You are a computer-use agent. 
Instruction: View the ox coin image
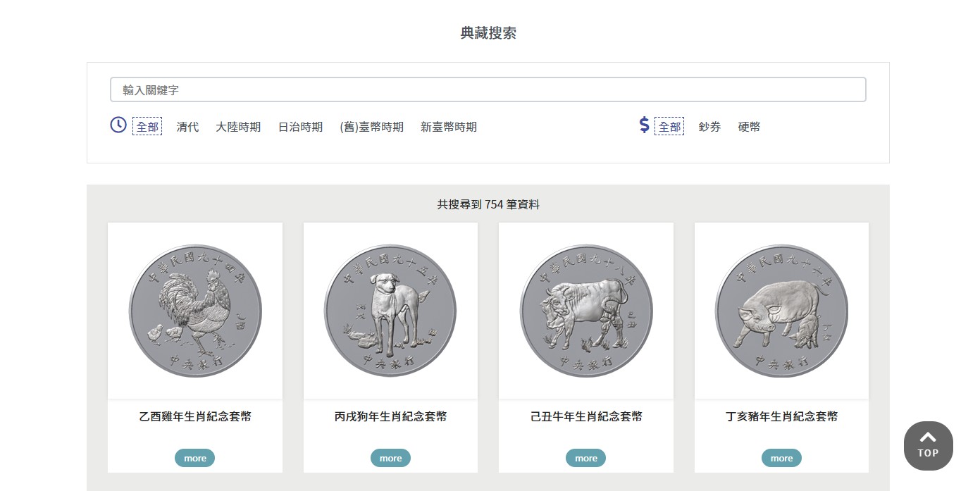coord(586,311)
